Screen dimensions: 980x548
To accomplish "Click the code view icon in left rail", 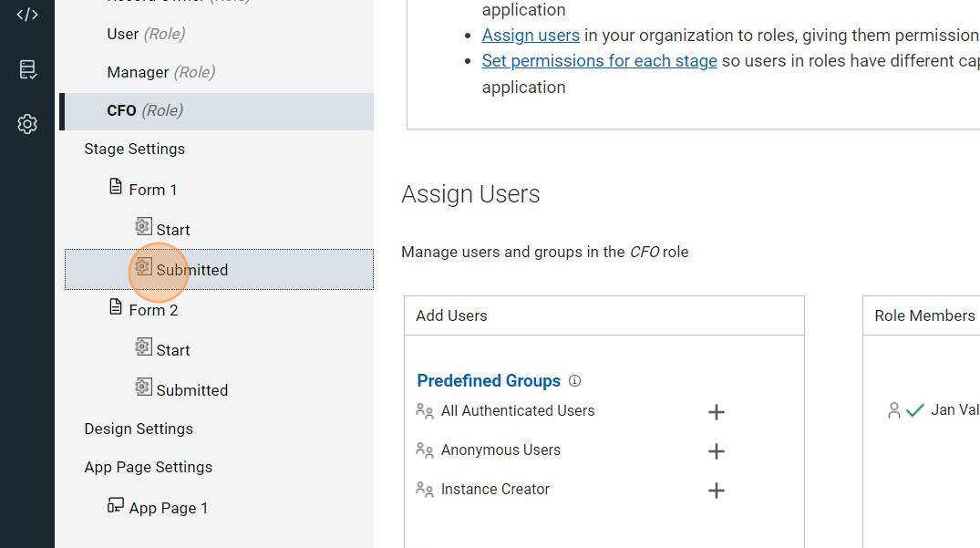I will click(x=27, y=15).
